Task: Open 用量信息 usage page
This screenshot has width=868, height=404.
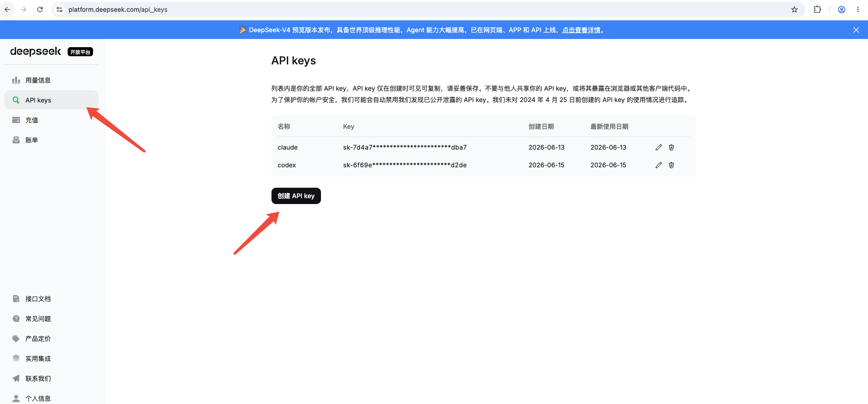Action: [x=51, y=80]
